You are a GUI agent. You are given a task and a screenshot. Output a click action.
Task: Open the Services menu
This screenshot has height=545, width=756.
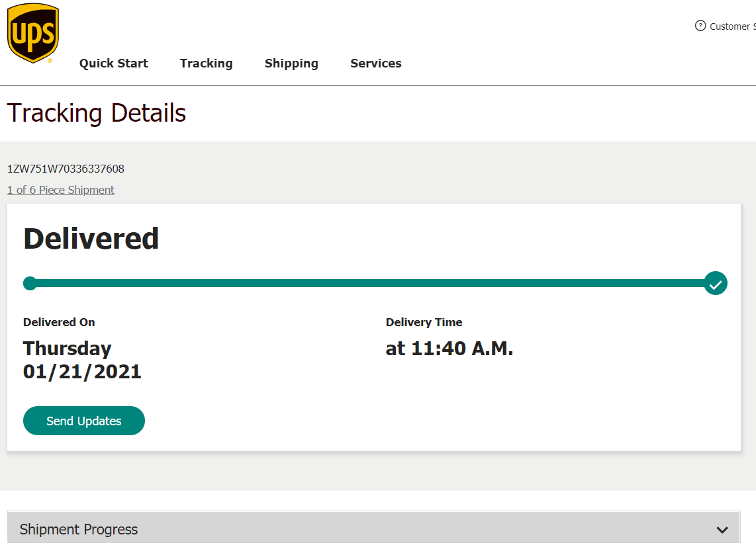376,63
